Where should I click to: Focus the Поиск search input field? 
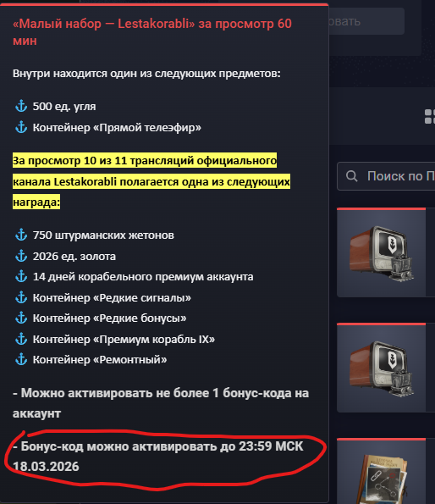386,176
